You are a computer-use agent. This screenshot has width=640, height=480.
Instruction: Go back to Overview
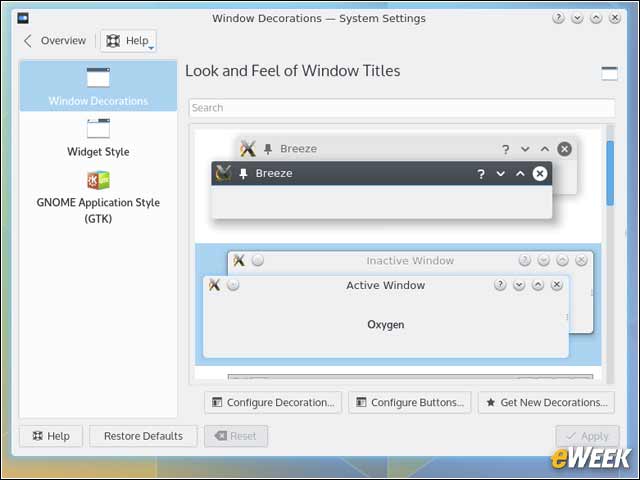pyautogui.click(x=55, y=41)
